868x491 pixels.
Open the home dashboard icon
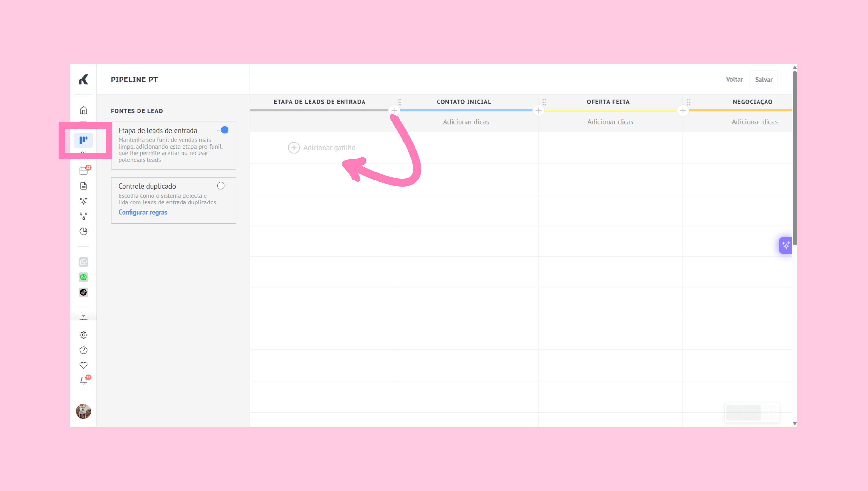[83, 110]
